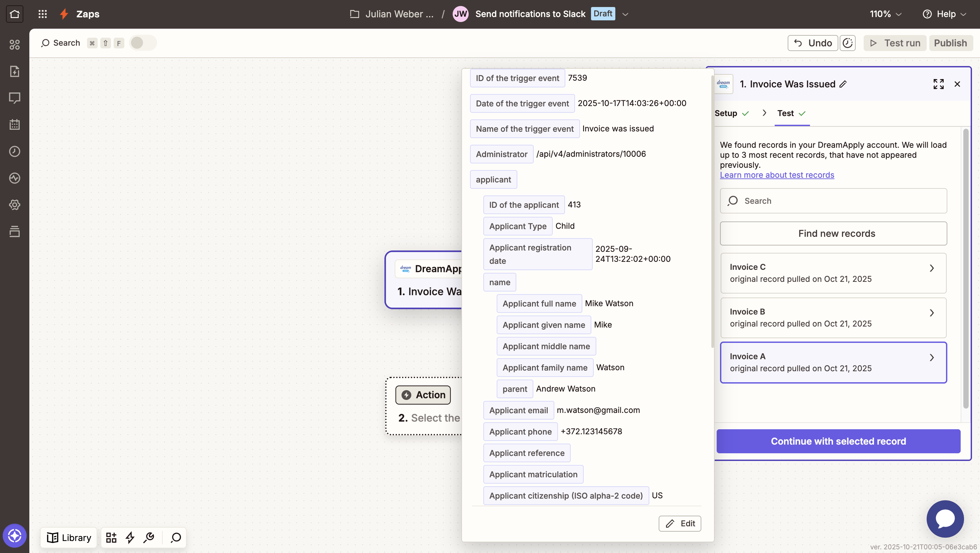Click the wrench tool icon in bottom toolbar
Image resolution: width=980 pixels, height=553 pixels.
tap(149, 537)
